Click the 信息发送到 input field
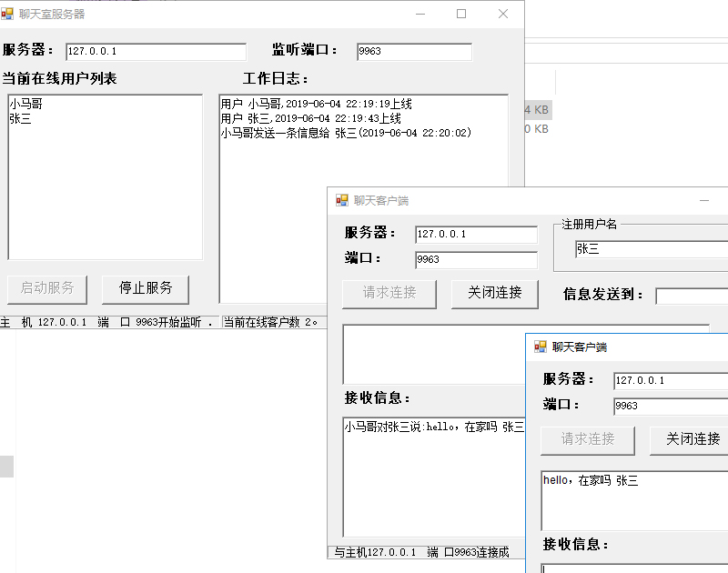Image resolution: width=728 pixels, height=573 pixels. pyautogui.click(x=692, y=296)
